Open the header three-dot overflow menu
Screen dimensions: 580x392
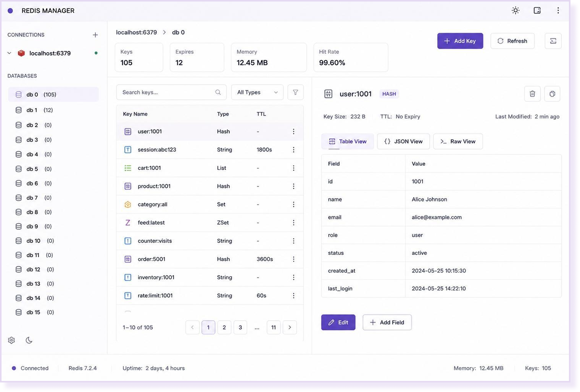(558, 10)
